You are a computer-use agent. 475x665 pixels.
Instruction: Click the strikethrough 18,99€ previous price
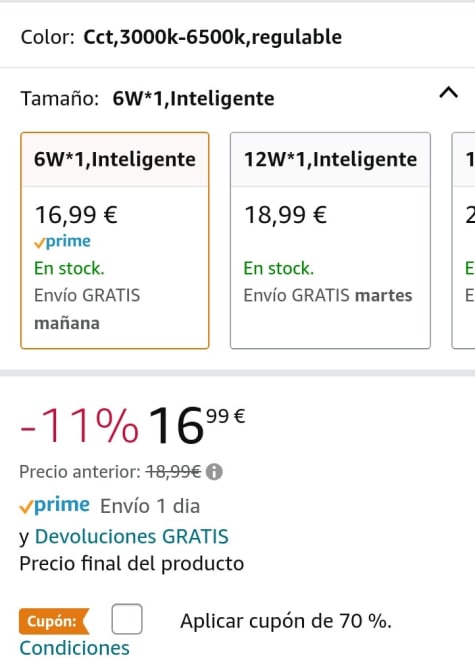173,472
